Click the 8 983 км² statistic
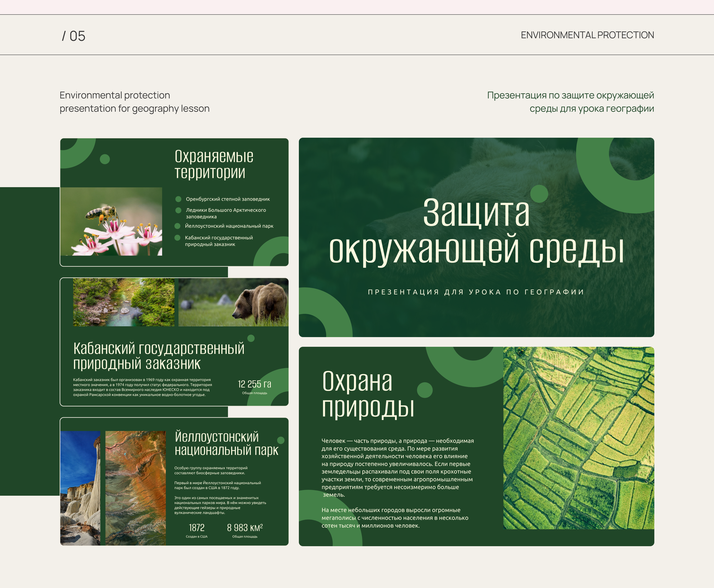 pos(245,528)
